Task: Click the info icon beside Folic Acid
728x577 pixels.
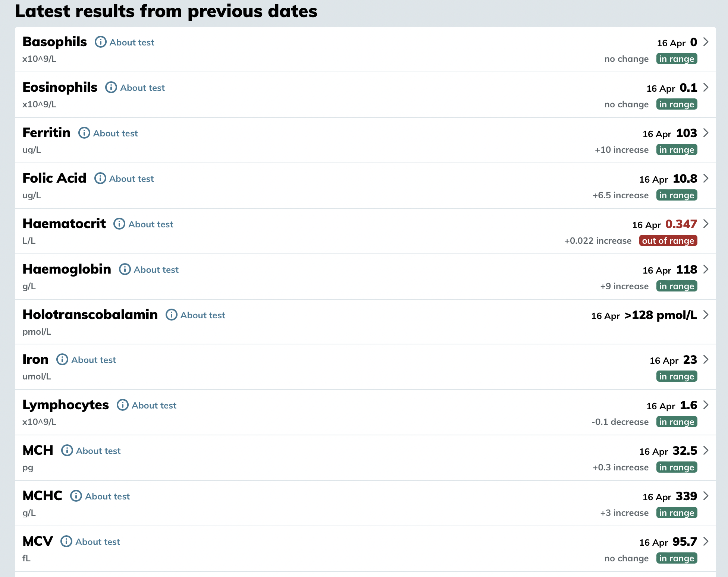Action: (x=100, y=179)
